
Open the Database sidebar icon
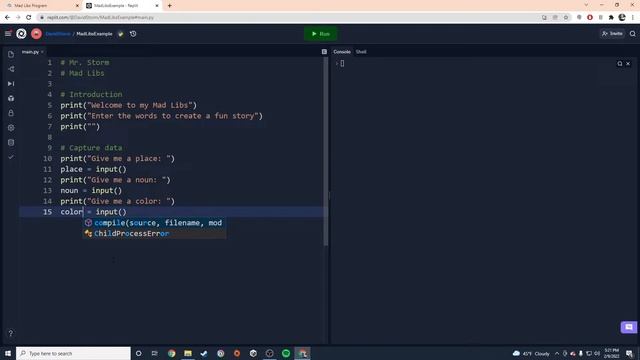pos(11,142)
